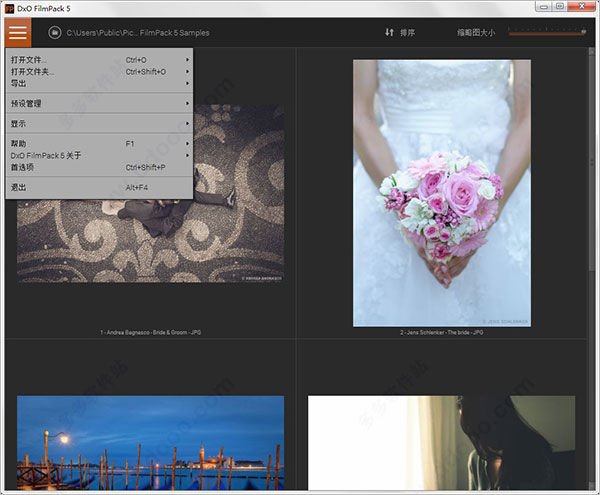Click the orange hamburger menu button
The width and height of the screenshot is (600, 495).
pos(18,32)
